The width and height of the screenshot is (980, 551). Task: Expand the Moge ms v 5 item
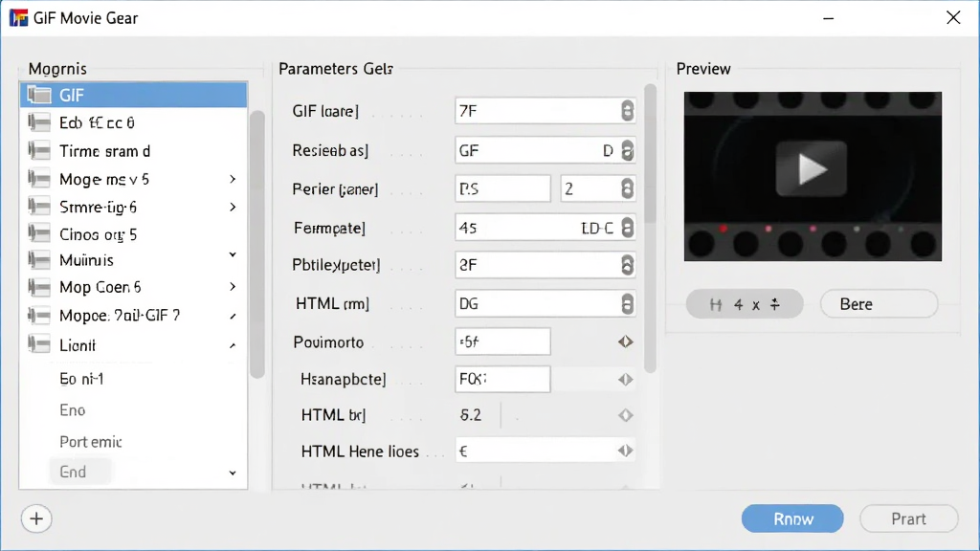(x=233, y=179)
